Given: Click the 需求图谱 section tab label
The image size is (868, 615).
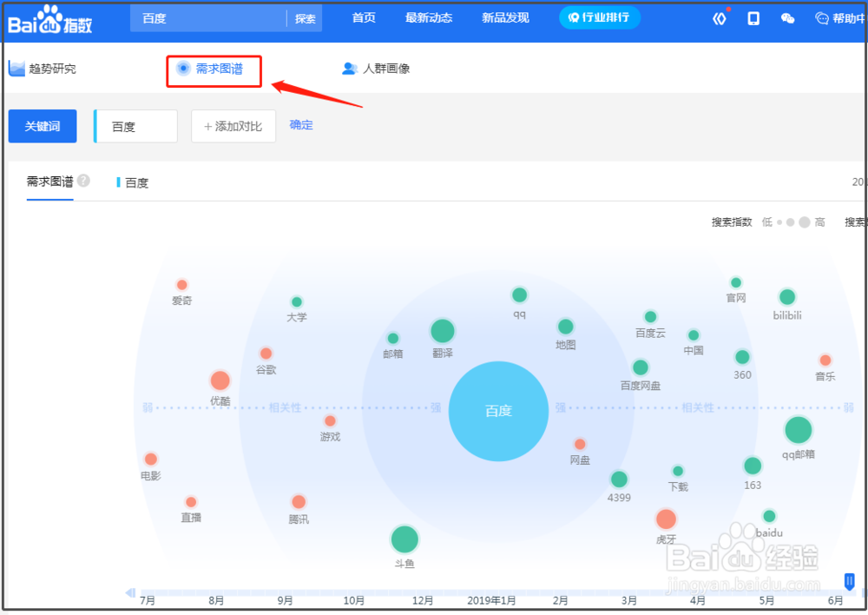Looking at the screenshot, I should point(49,182).
